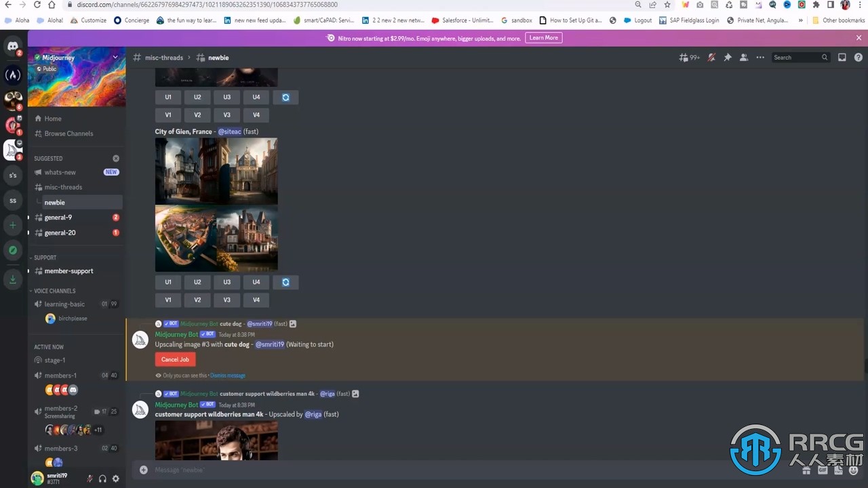Open the Inbox icon in the channel header
Image resolution: width=868 pixels, height=488 pixels.
[x=842, y=58]
